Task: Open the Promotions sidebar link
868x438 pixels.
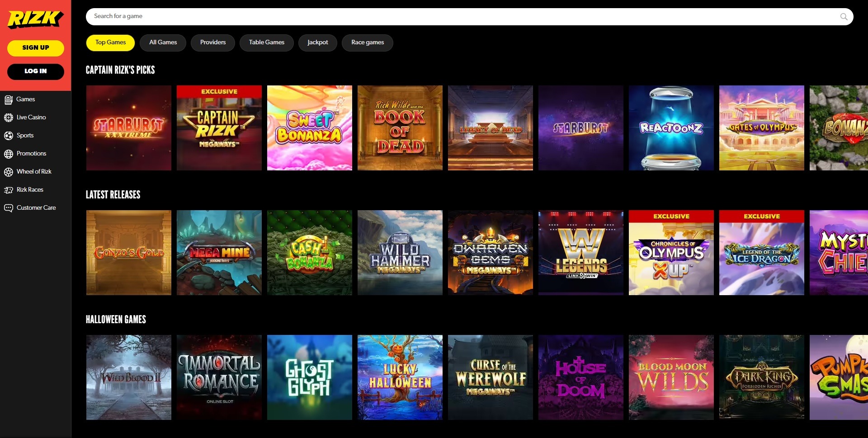Action: [32, 154]
